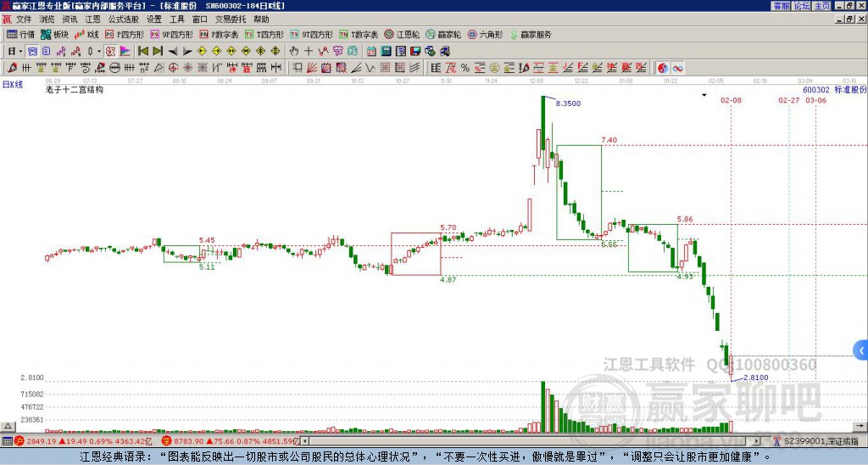
Task: Jump to last bar arrow icon
Action: click(158, 51)
